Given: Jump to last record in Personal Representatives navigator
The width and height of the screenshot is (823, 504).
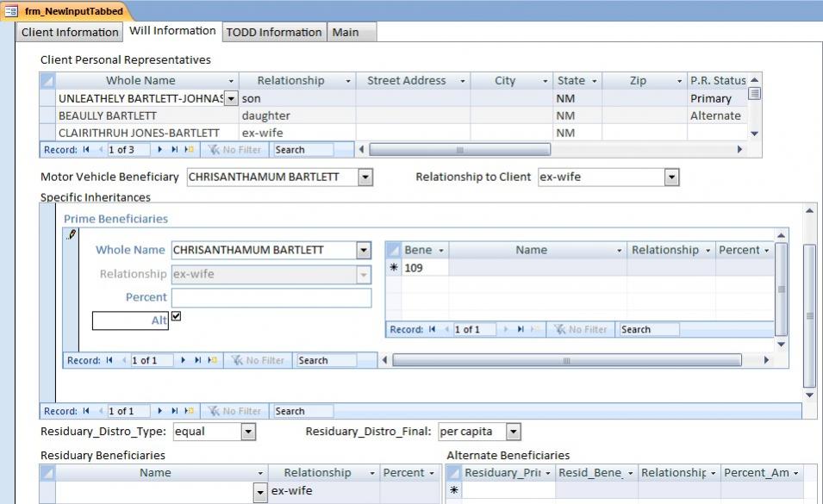Looking at the screenshot, I should (175, 150).
